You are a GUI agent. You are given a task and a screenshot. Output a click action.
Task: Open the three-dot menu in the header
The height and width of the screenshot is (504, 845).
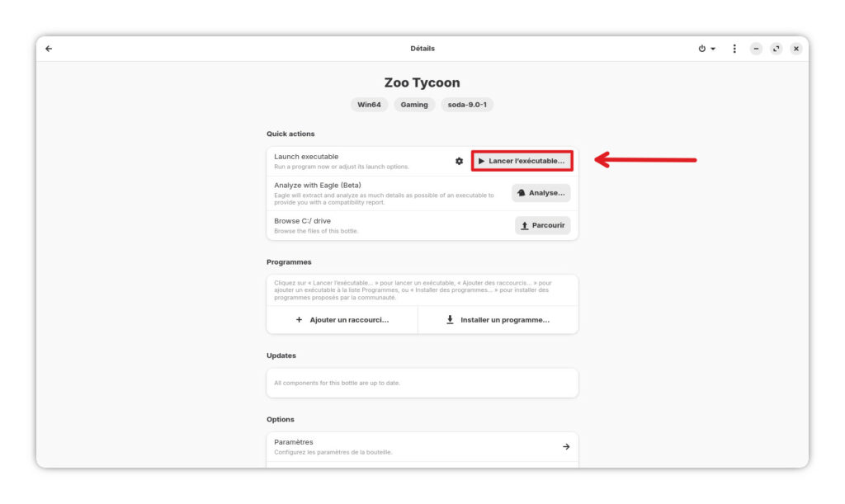[734, 49]
